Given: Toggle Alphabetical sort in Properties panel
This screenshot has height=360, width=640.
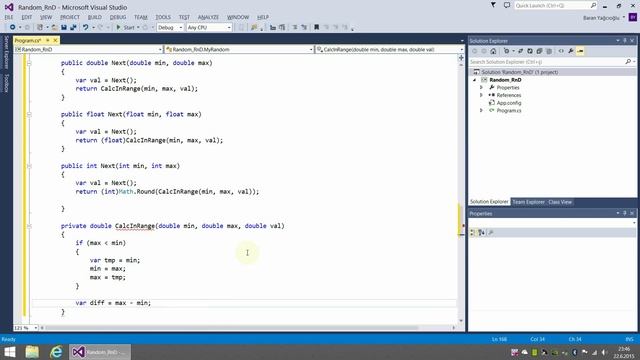Looking at the screenshot, I should [x=482, y=233].
